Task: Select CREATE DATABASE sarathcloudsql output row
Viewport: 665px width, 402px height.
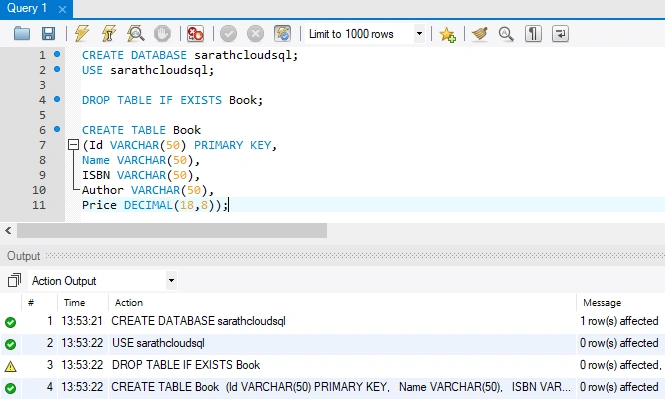Action: (332, 321)
